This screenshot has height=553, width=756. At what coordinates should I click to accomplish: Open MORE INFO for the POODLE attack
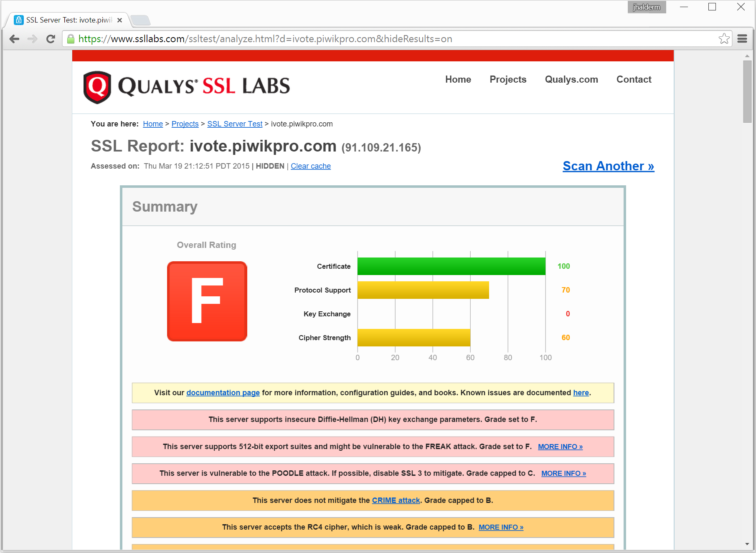pyautogui.click(x=563, y=473)
